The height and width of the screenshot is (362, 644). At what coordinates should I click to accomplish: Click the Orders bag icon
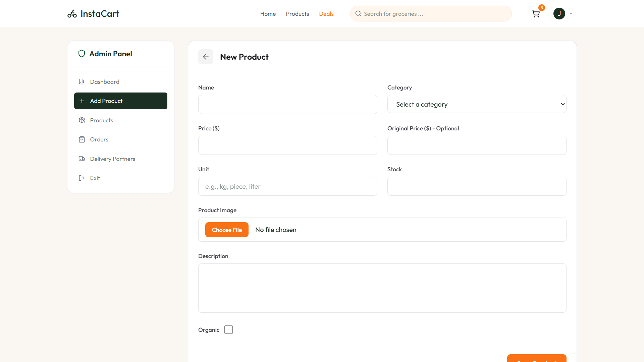click(x=82, y=139)
